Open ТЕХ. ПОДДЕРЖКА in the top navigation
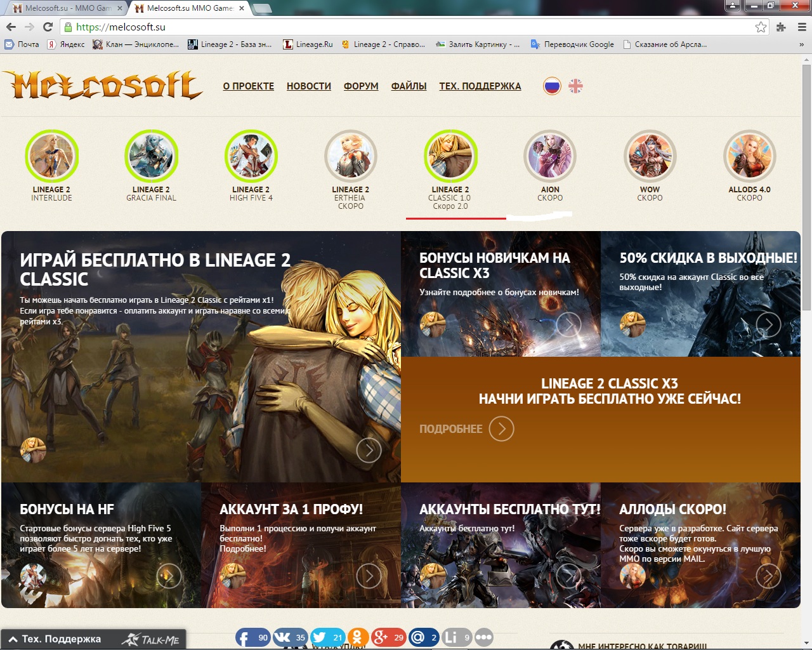 click(480, 86)
